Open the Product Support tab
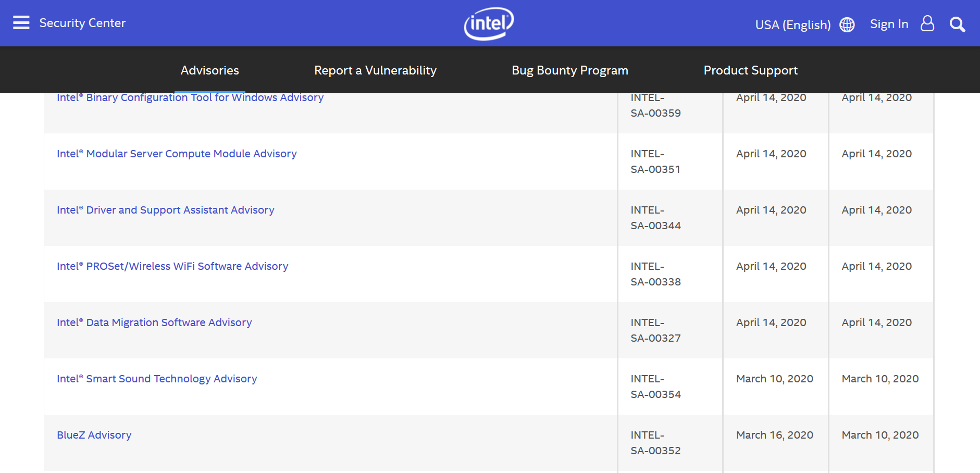The height and width of the screenshot is (473, 980). [750, 70]
